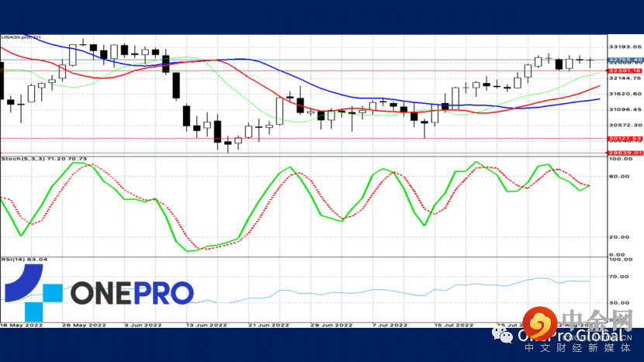Click the 30572.30 price axis label
The height and width of the screenshot is (362, 644).
625,125
